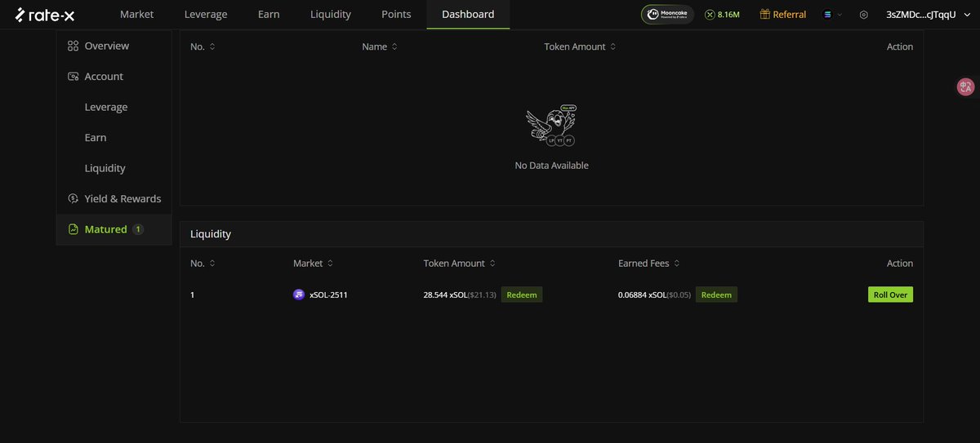Open the settings gear icon

(864, 15)
